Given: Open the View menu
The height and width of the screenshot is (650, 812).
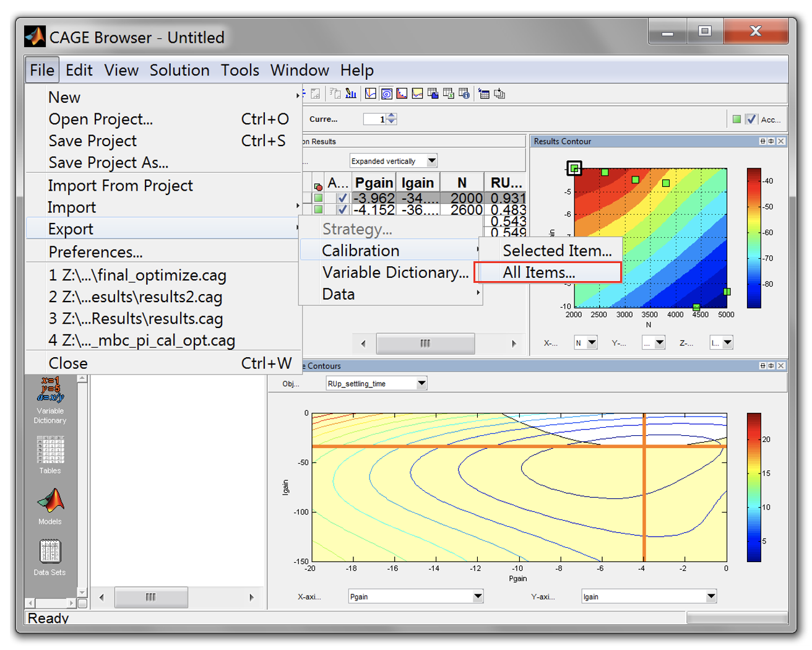Looking at the screenshot, I should click(x=121, y=70).
